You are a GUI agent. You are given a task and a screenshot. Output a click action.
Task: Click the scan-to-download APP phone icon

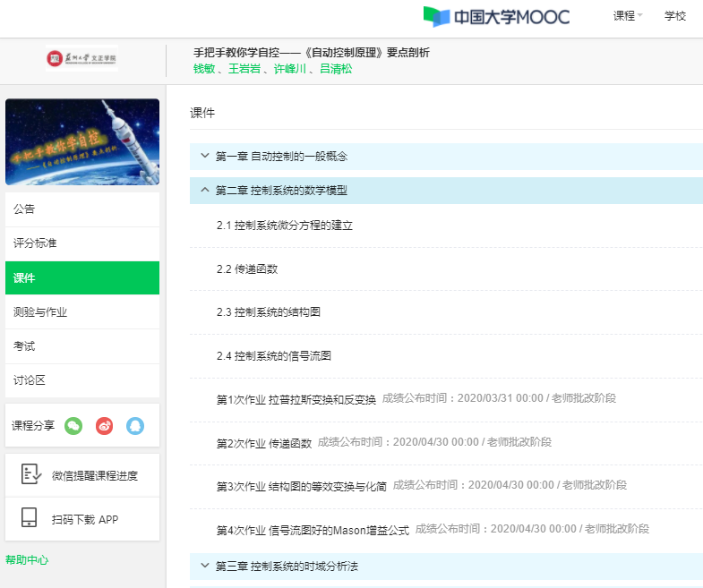pos(30,519)
